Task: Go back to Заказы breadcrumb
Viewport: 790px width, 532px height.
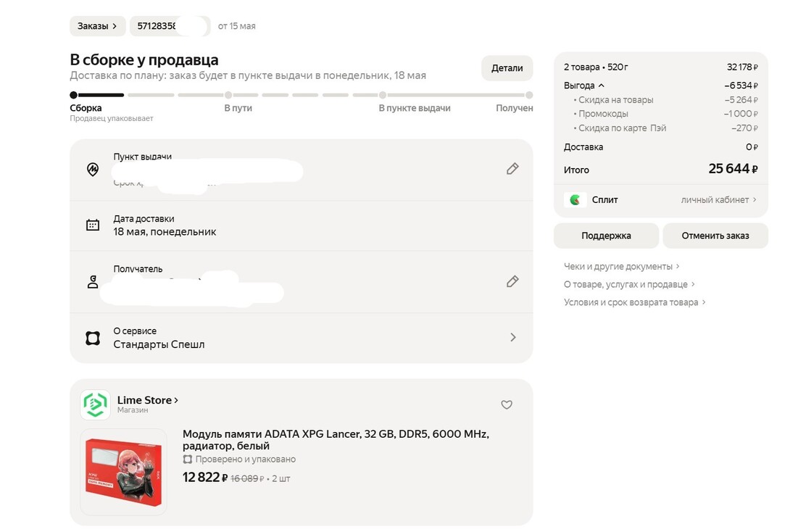Action: point(97,26)
